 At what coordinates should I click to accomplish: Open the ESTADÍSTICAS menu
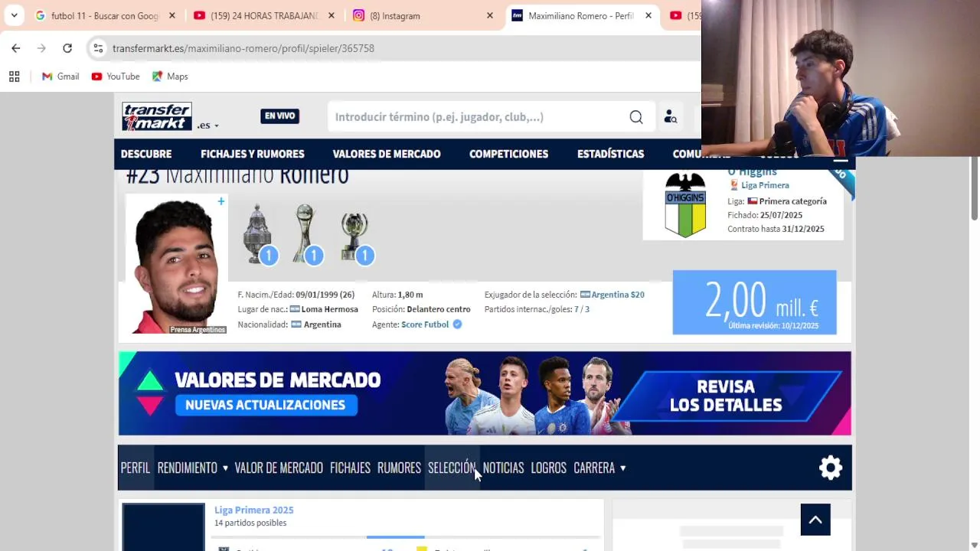(x=611, y=154)
